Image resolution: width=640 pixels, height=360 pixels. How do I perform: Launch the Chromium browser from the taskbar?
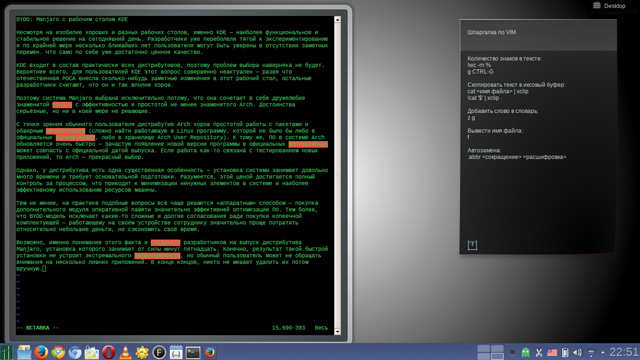point(75,352)
